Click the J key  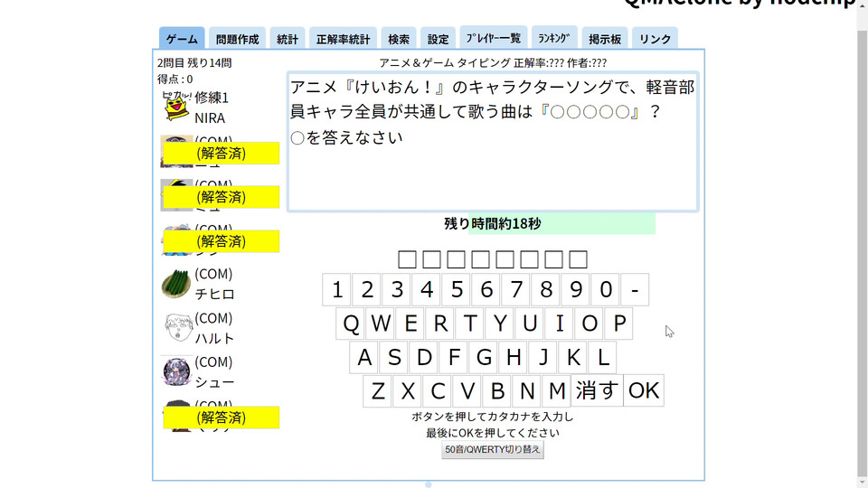pyautogui.click(x=544, y=358)
